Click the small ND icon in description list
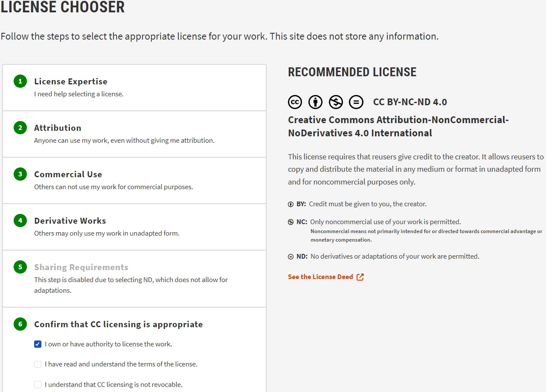546x392 pixels. [291, 257]
